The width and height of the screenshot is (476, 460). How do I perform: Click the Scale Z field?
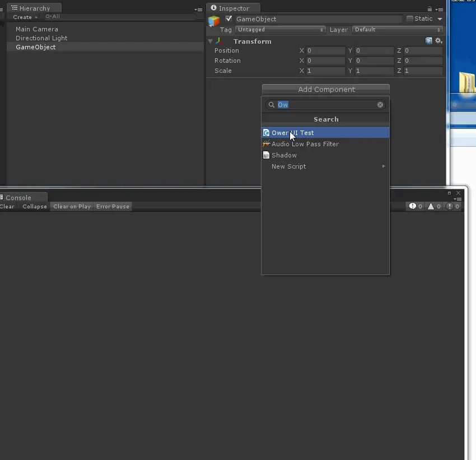423,71
